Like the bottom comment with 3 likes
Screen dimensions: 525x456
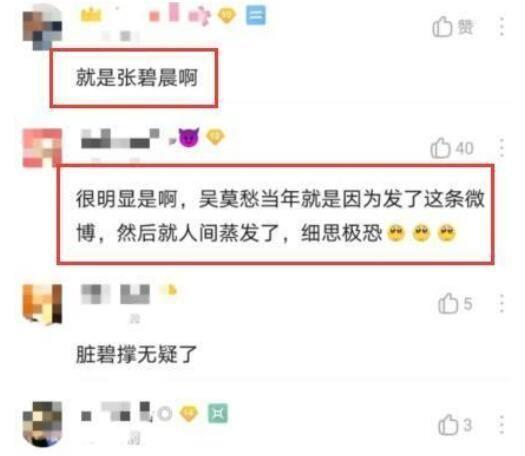tap(455, 425)
